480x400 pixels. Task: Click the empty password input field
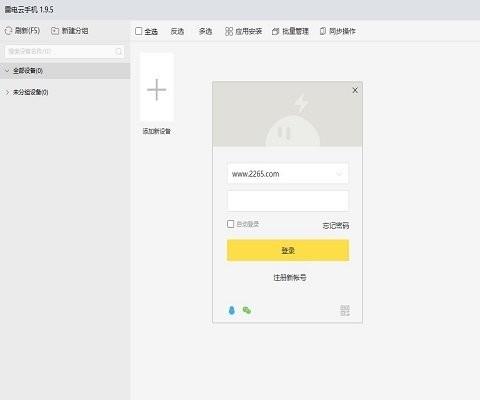tap(288, 201)
